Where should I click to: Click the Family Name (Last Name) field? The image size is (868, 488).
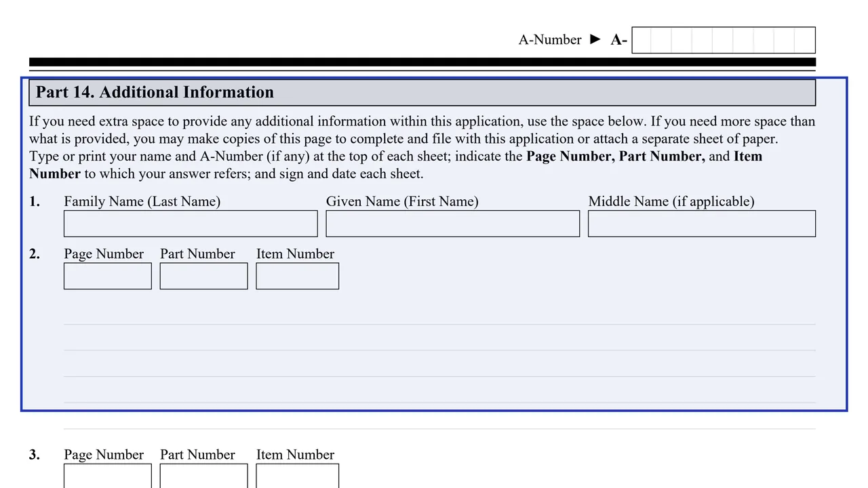click(x=191, y=224)
